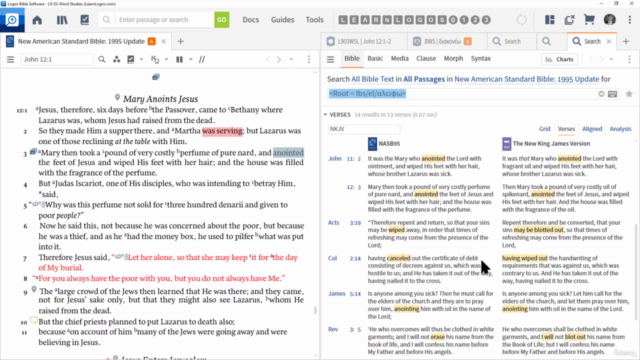Add a new tab in right panel
Image resolution: width=640 pixels, height=360 pixels.
tap(626, 42)
